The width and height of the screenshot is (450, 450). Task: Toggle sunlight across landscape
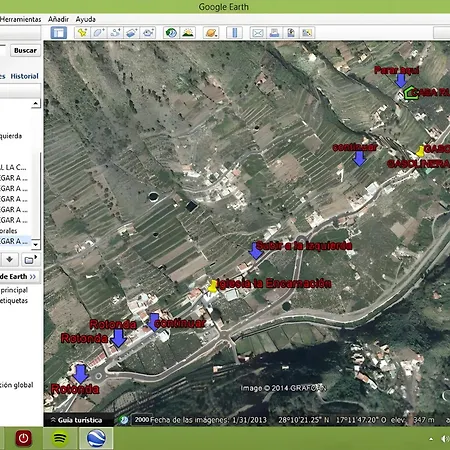pos(188,33)
